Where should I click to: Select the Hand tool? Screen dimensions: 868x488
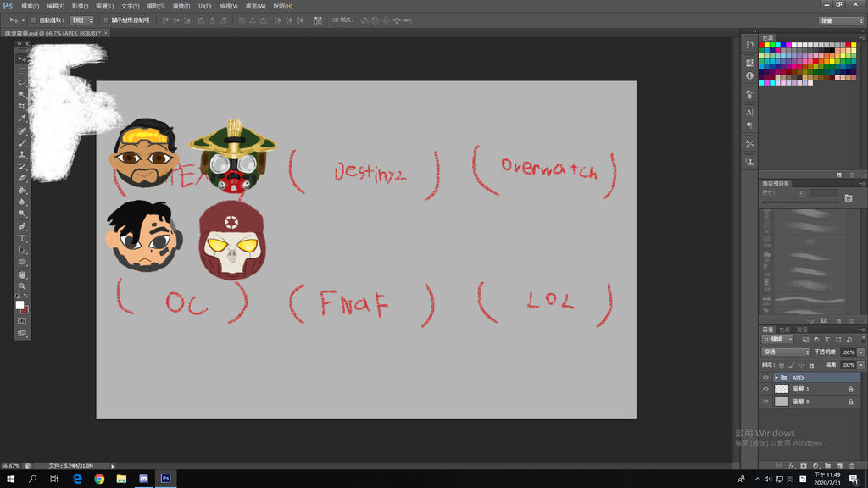pyautogui.click(x=21, y=274)
